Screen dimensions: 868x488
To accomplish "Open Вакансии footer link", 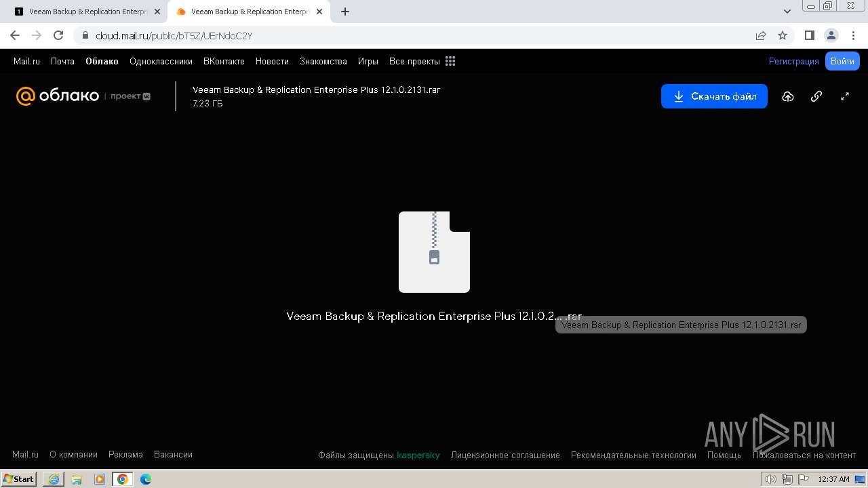I will (173, 455).
